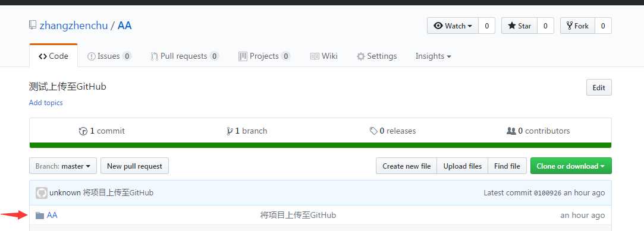Image resolution: width=644 pixels, height=231 pixels.
Task: Click the Add topics link
Action: [46, 103]
